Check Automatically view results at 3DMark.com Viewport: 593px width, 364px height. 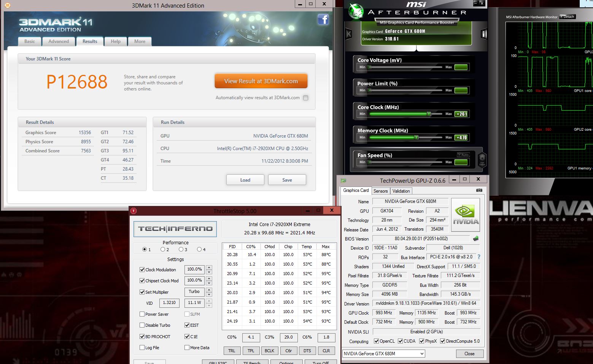(x=305, y=98)
